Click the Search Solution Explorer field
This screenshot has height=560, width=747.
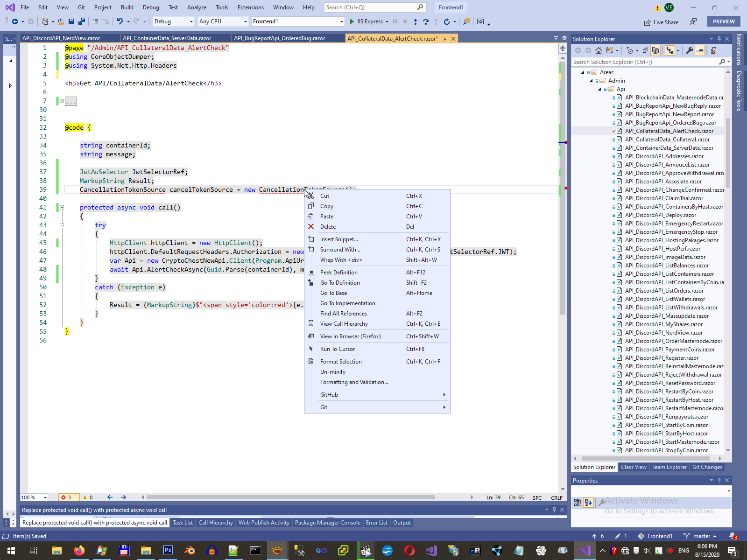point(644,62)
